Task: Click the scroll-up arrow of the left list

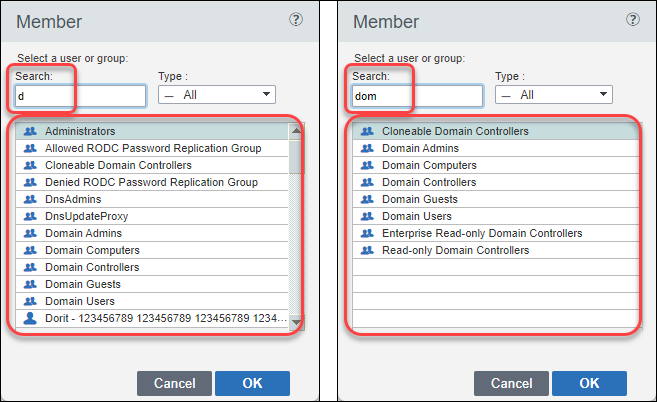Action: click(x=296, y=131)
